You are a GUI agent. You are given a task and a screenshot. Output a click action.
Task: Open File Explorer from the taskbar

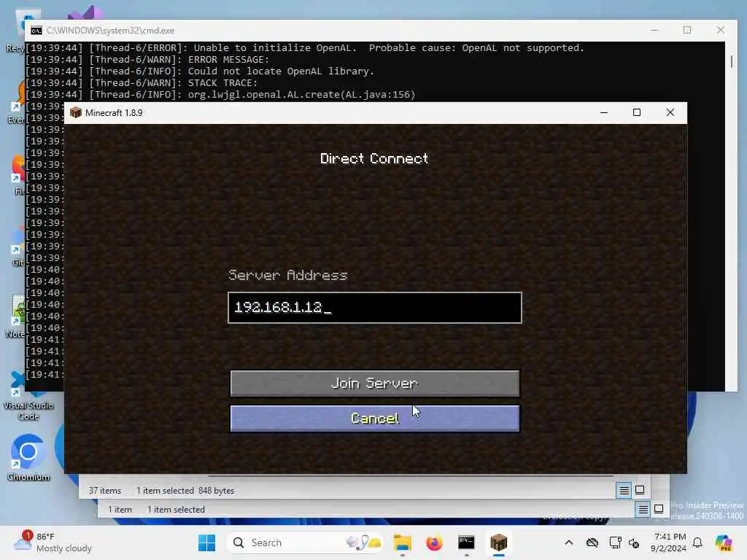point(403,542)
